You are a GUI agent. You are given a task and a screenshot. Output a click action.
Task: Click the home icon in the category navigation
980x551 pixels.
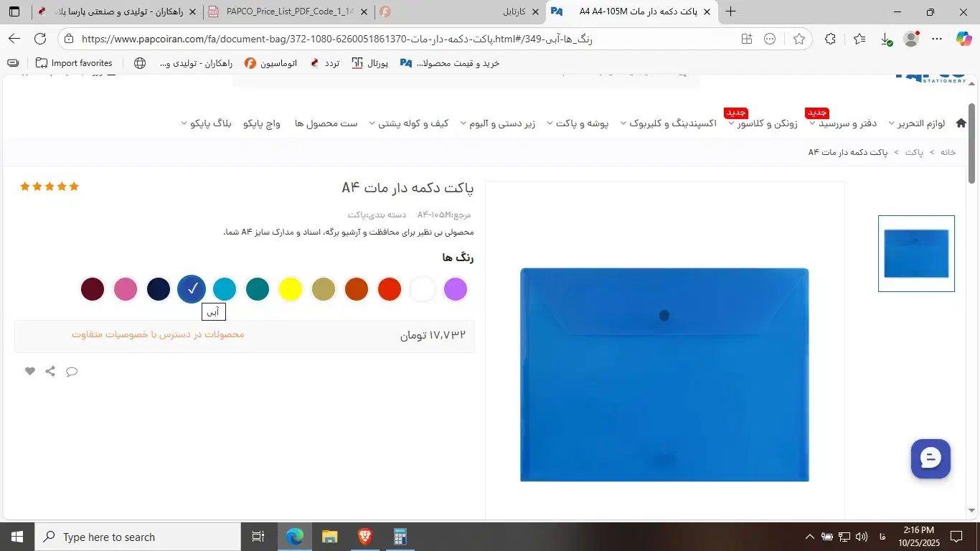point(961,122)
